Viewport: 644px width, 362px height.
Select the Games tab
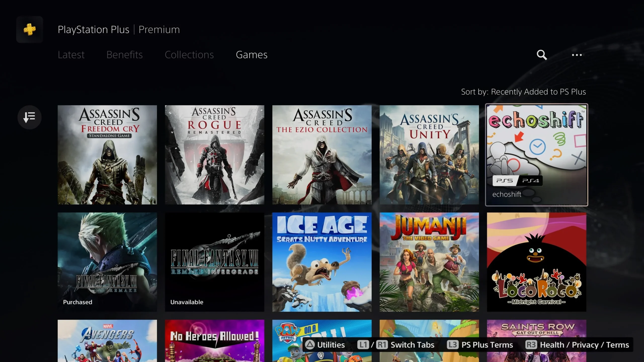251,54
